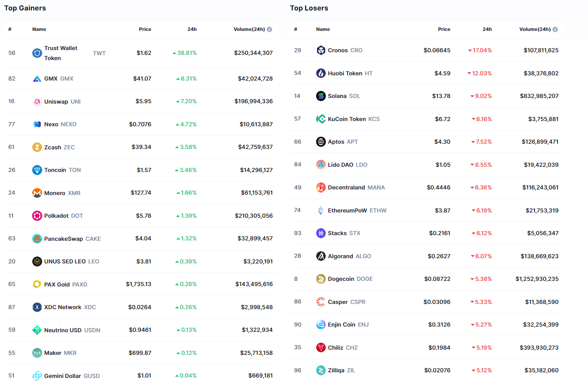Click the PancakeSwap bunny icon
The height and width of the screenshot is (381, 588).
pos(37,239)
